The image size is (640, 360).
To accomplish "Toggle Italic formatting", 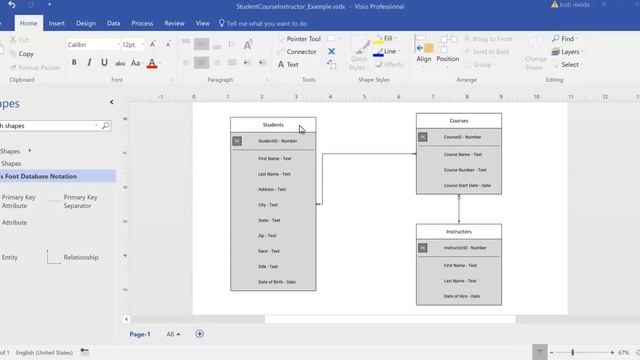I will click(x=89, y=62).
